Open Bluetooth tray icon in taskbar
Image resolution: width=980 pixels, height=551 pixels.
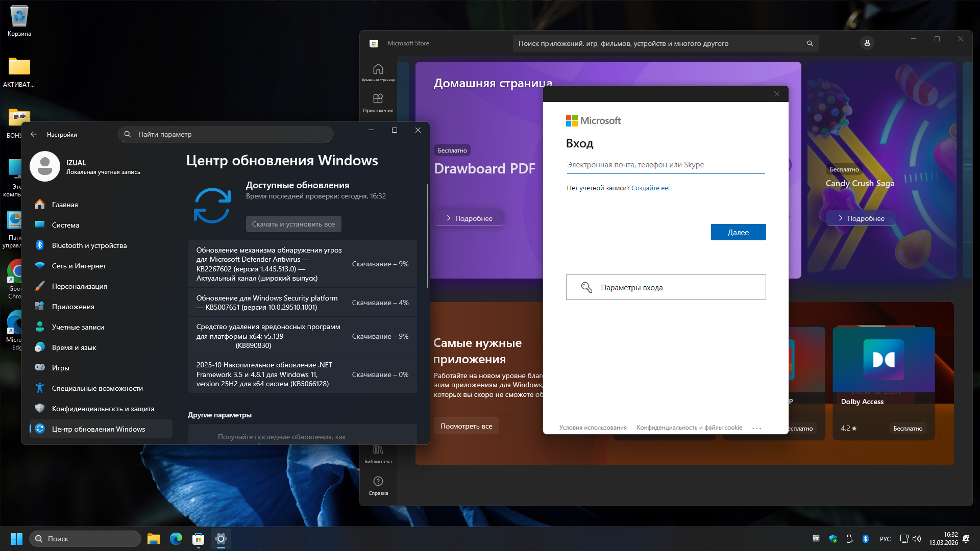tap(866, 539)
